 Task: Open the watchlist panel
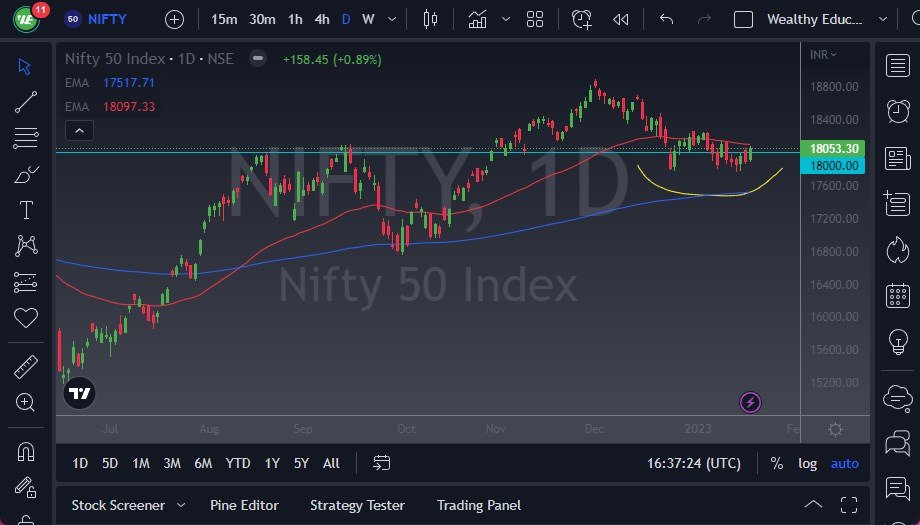pos(898,66)
